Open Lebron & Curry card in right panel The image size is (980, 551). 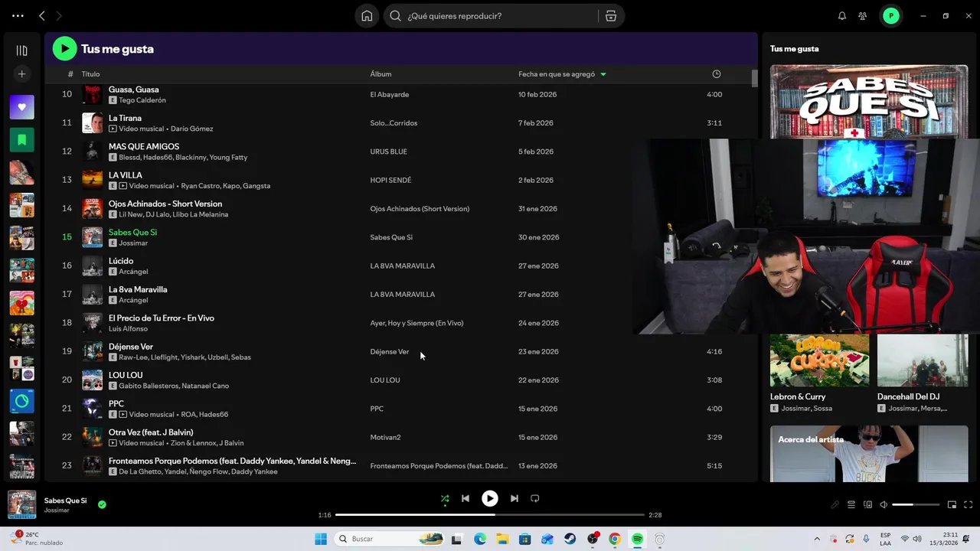[x=819, y=373]
